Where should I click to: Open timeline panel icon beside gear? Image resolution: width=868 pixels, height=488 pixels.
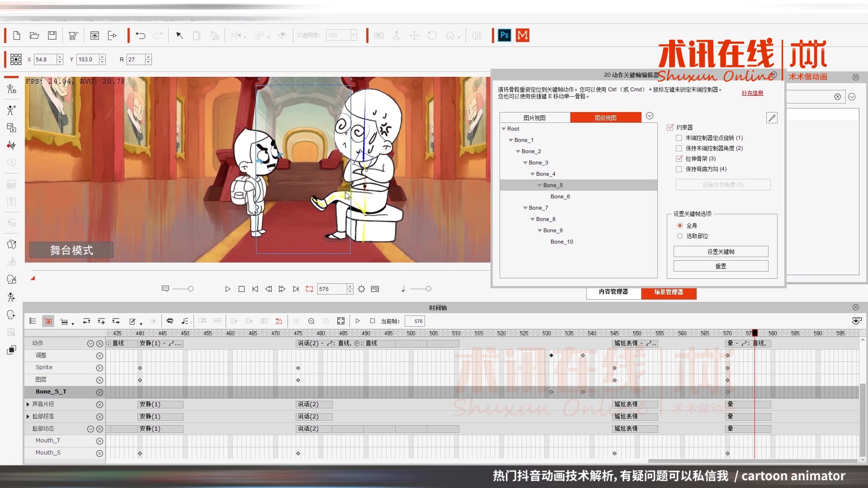coord(375,289)
